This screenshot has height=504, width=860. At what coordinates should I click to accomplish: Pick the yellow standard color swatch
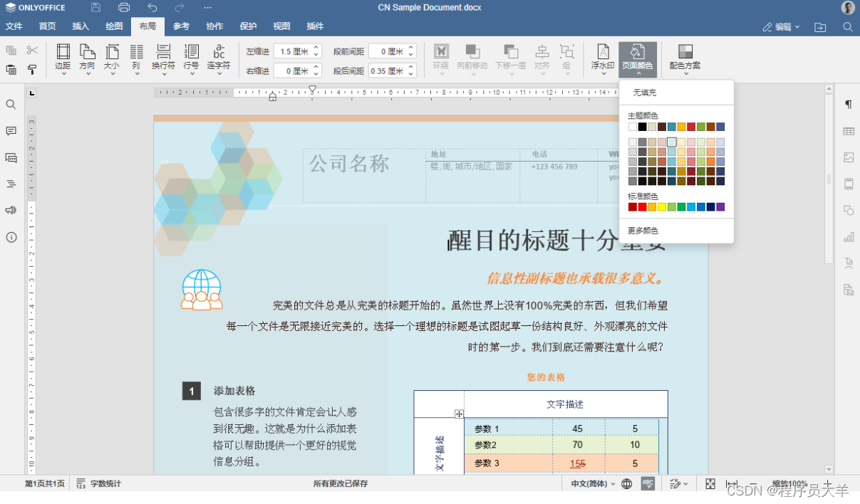pos(662,207)
